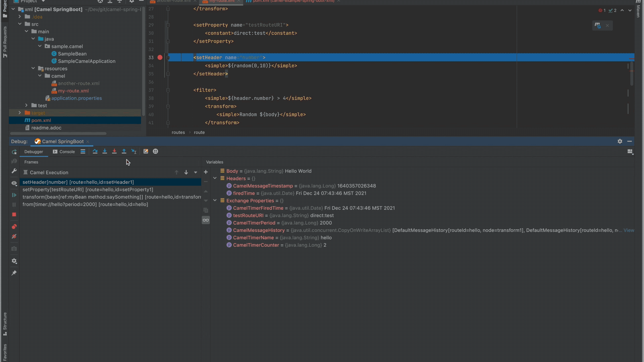Image resolution: width=644 pixels, height=362 pixels.
Task: Click the Step Out icon
Action: 124,152
